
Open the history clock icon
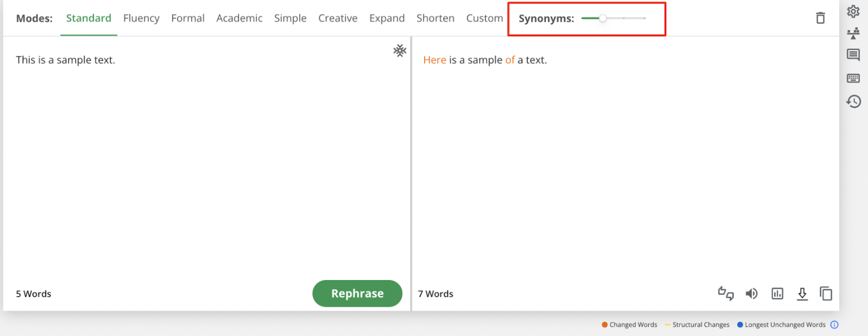pyautogui.click(x=853, y=101)
